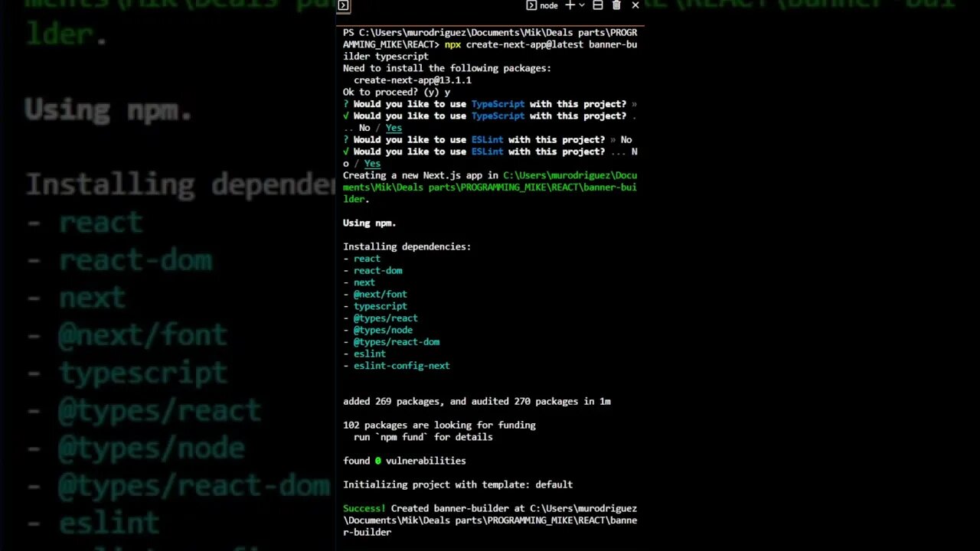The height and width of the screenshot is (551, 980).
Task: Click 'npx' command in prompt line
Action: click(x=452, y=45)
